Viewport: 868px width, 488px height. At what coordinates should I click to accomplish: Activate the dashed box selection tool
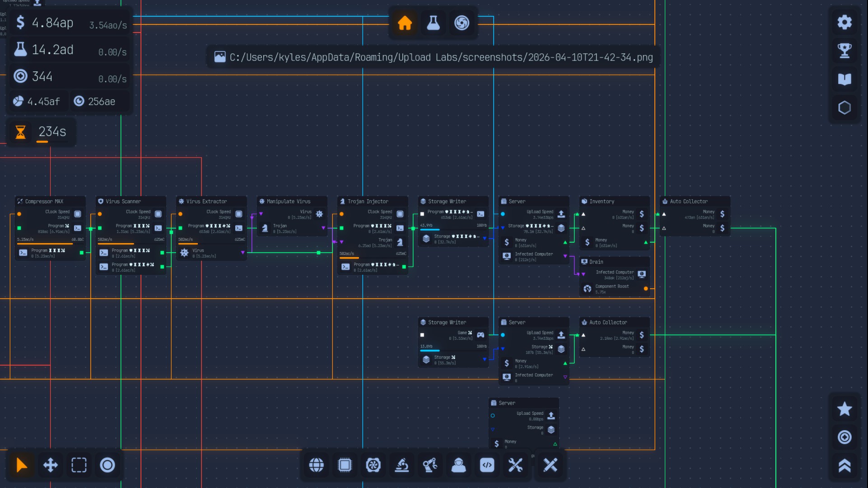coord(79,465)
